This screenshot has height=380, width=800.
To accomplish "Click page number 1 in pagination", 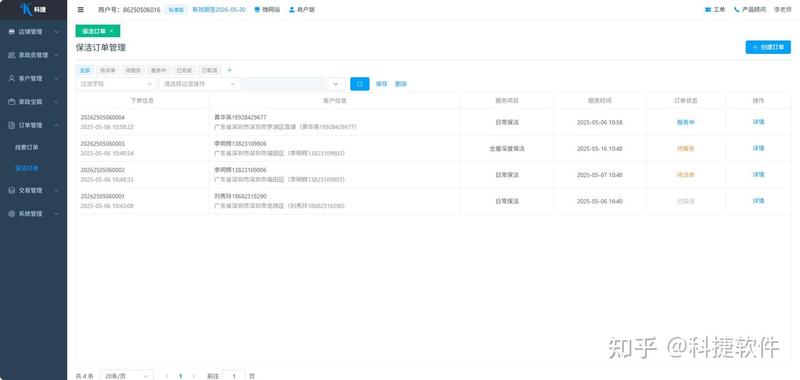I will pyautogui.click(x=180, y=376).
